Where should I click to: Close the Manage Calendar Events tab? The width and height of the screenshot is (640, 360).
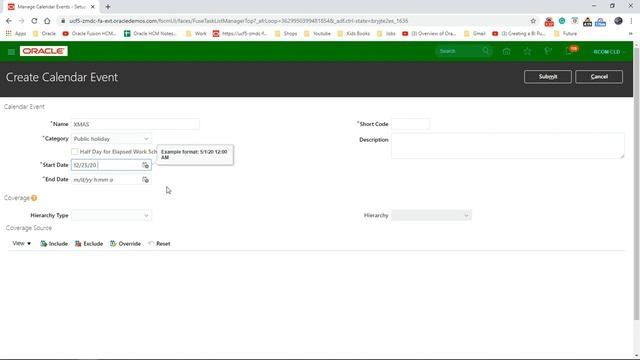pos(93,7)
